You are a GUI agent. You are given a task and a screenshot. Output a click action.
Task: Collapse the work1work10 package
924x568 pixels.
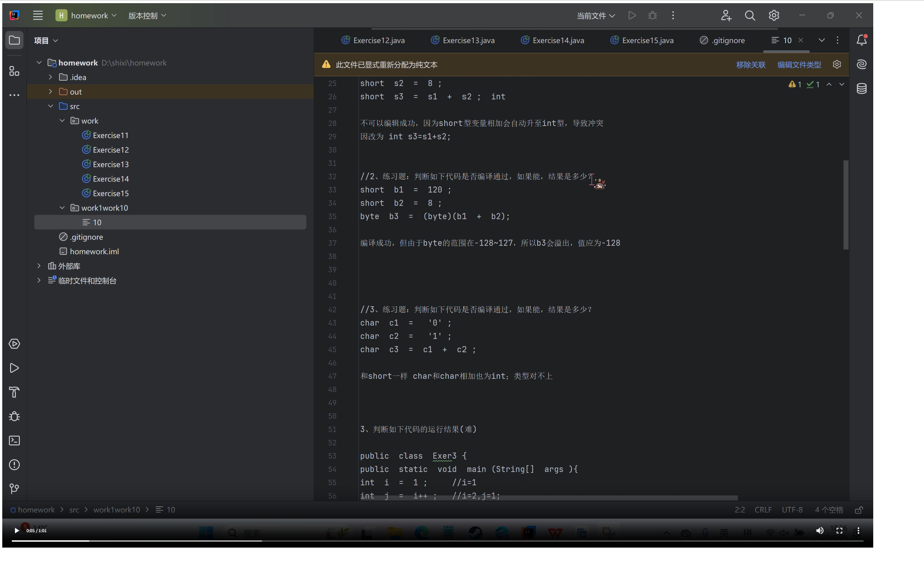(x=62, y=208)
